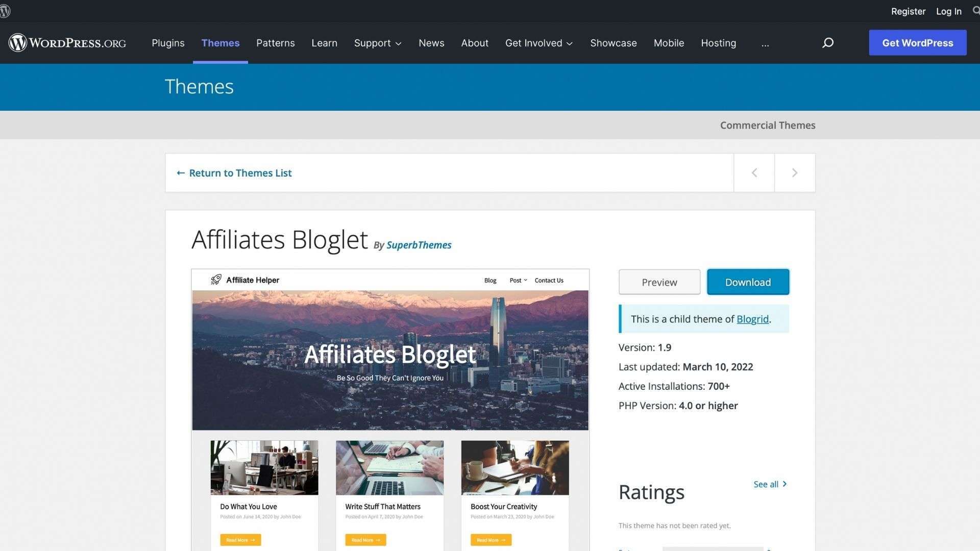
Task: Click the Active Installations: 700+ text
Action: tap(674, 386)
